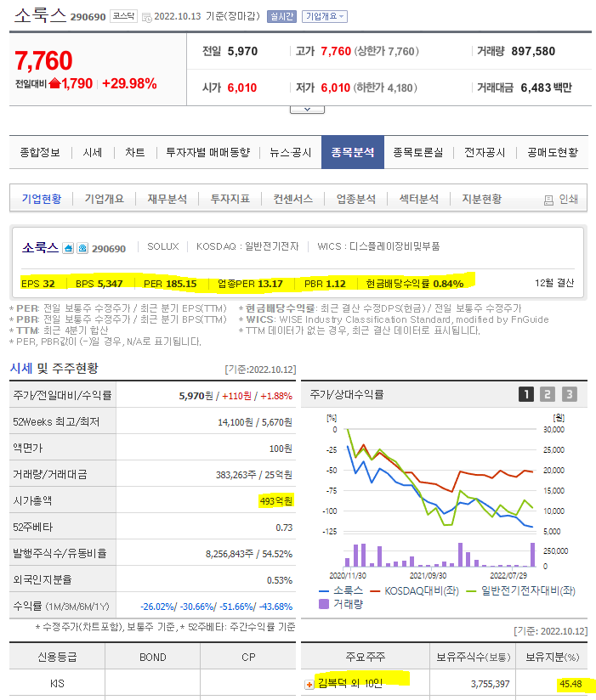This screenshot has width=596, height=700.
Task: Click the 소룩스 company name link in info box
Action: [x=40, y=248]
